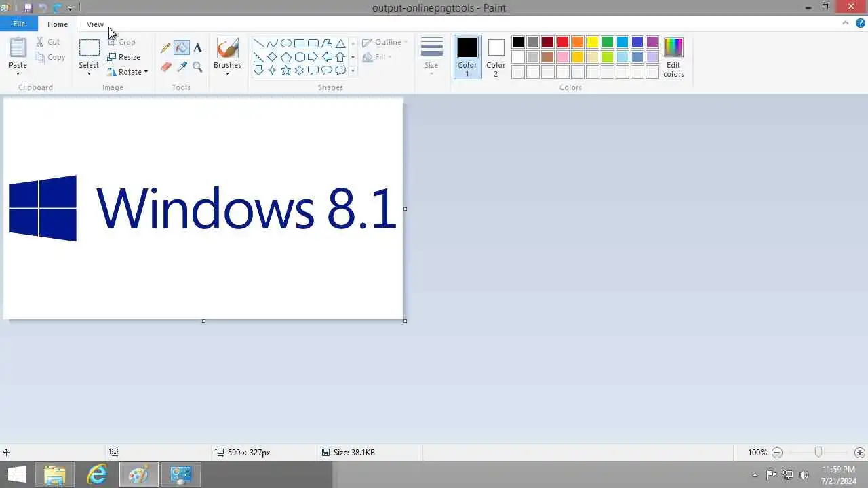This screenshot has height=488, width=868.
Task: Activate Color 1 foreground selector
Action: click(x=467, y=58)
